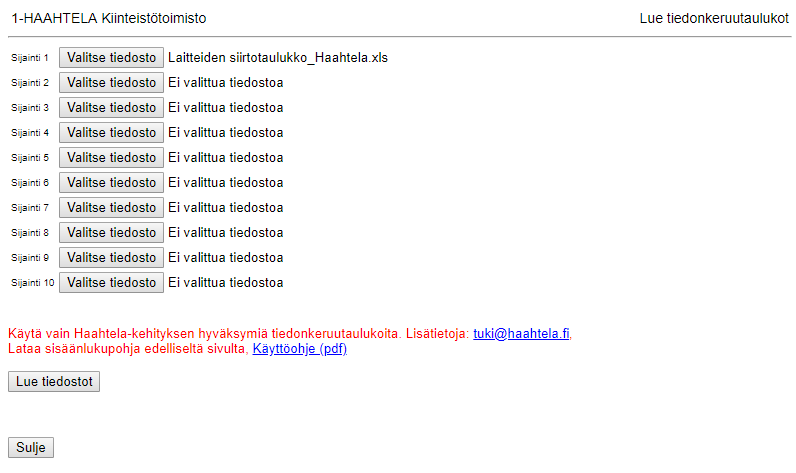Viewport: 796px width, 473px height.
Task: Select Valitse tiedosto in Sijainti 5 row
Action: point(111,158)
